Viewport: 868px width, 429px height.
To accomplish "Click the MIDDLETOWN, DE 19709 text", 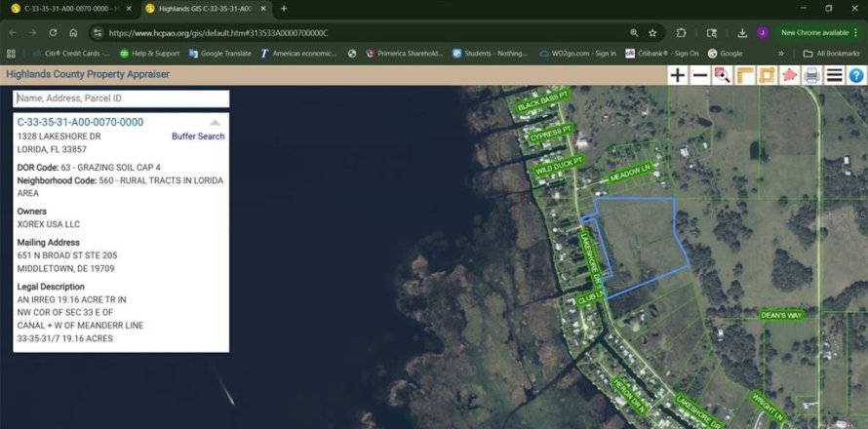I will click(66, 268).
